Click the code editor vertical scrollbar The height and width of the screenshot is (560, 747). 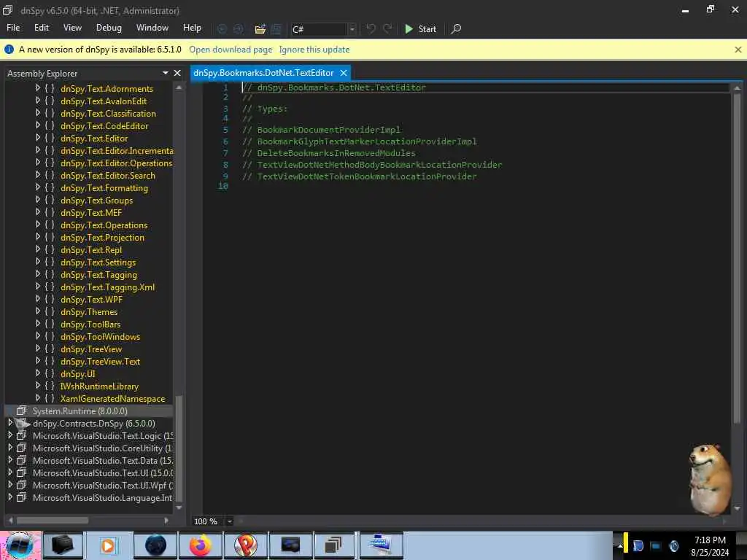(x=737, y=257)
